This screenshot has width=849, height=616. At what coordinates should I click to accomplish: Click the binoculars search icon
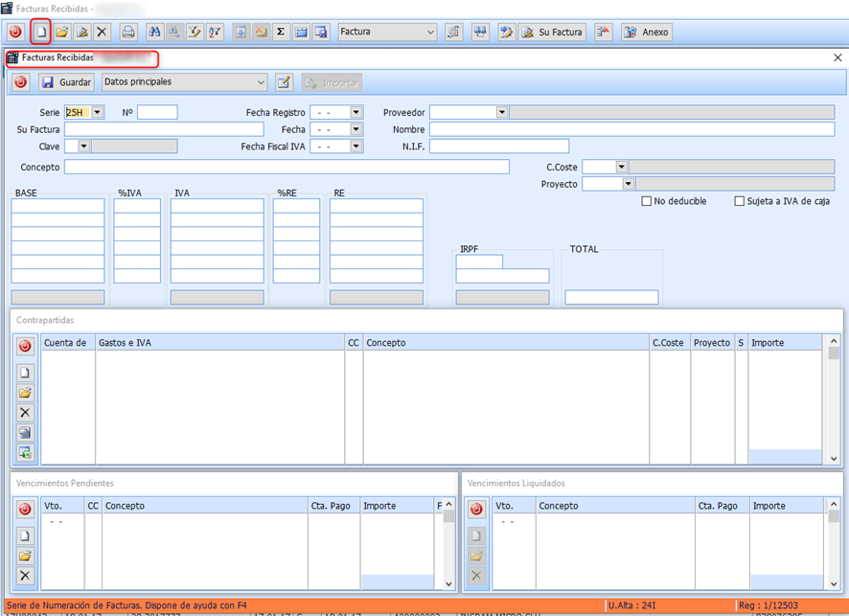point(155,32)
